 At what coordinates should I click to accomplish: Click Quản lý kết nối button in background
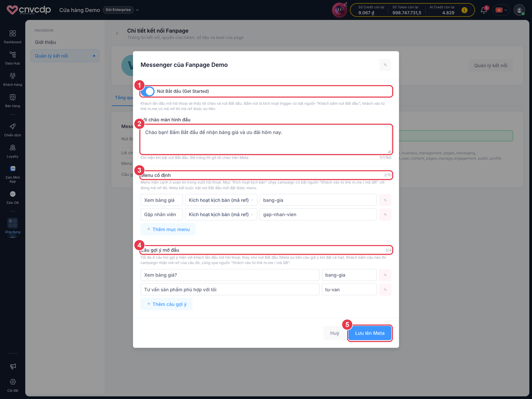click(490, 66)
